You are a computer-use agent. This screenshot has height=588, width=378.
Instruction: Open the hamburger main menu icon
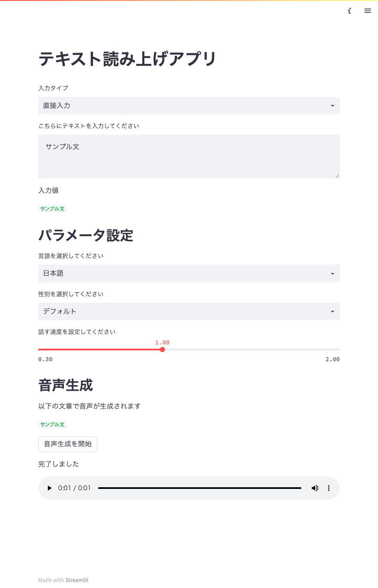[x=367, y=11]
